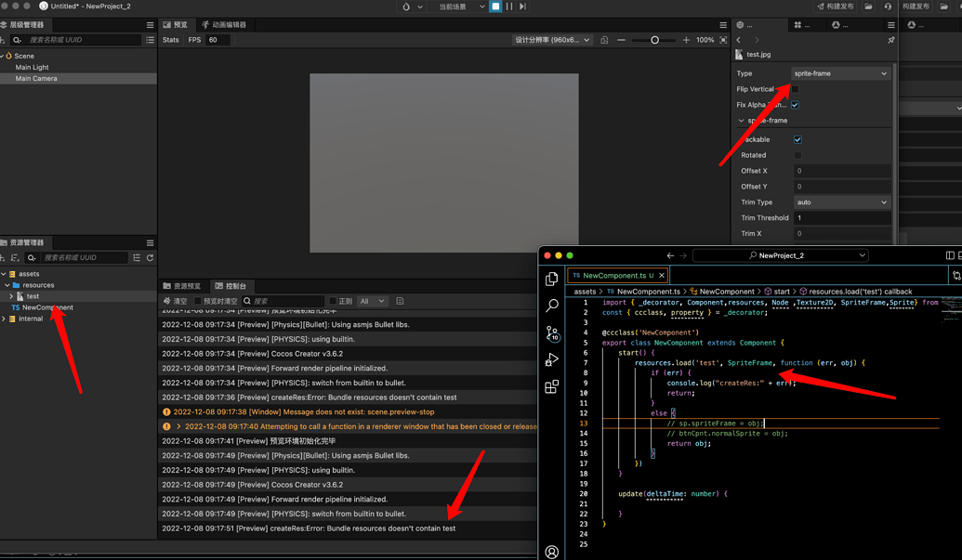Open the VS Code Extensions icon

coord(552,387)
